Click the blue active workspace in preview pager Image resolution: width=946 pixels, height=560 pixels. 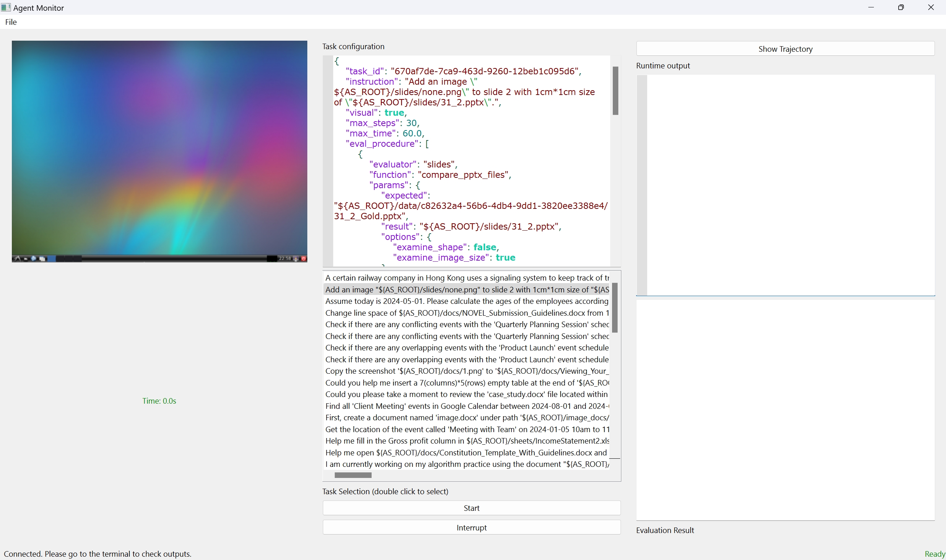tap(52, 259)
